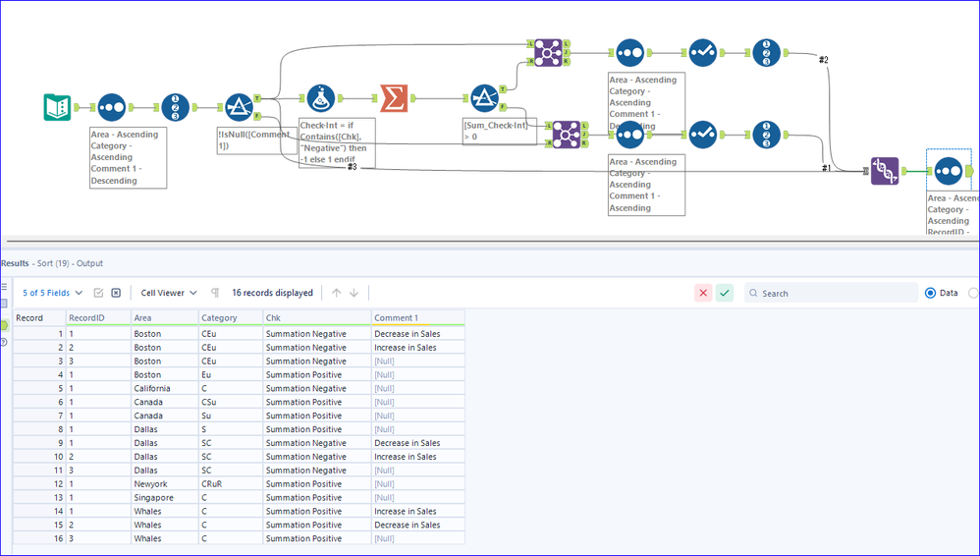Select the Select tool in the lower branch

(702, 135)
